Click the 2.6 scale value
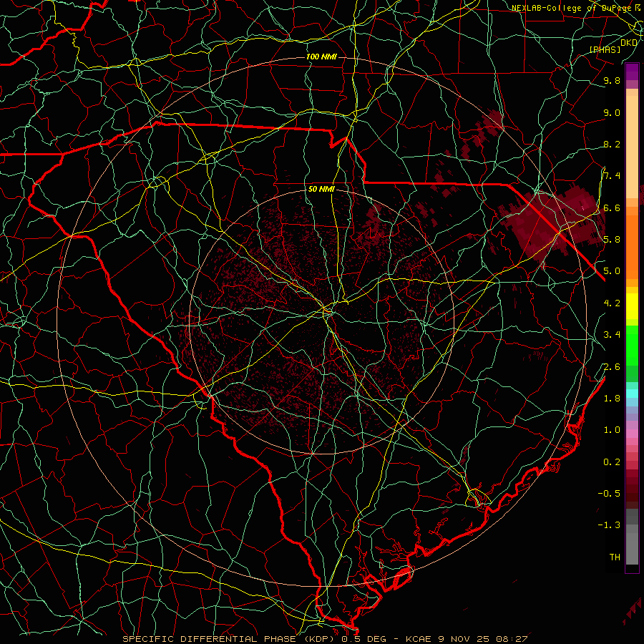The width and height of the screenshot is (644, 644). click(612, 367)
